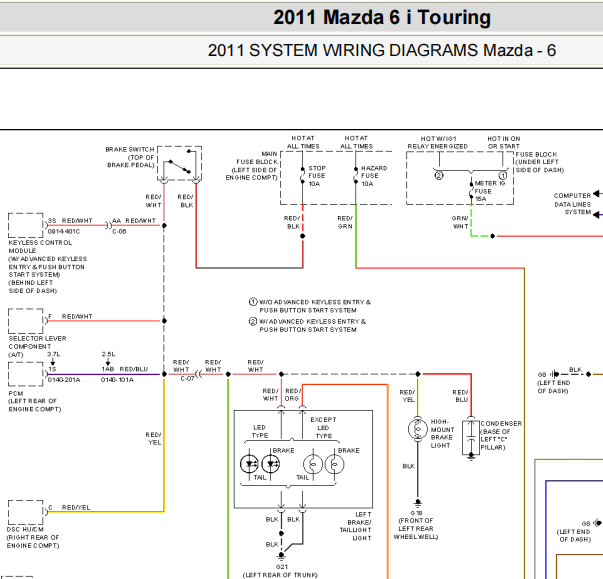This screenshot has height=579, width=603.
Task: Click the G18 ground symbol
Action: pyautogui.click(x=418, y=503)
